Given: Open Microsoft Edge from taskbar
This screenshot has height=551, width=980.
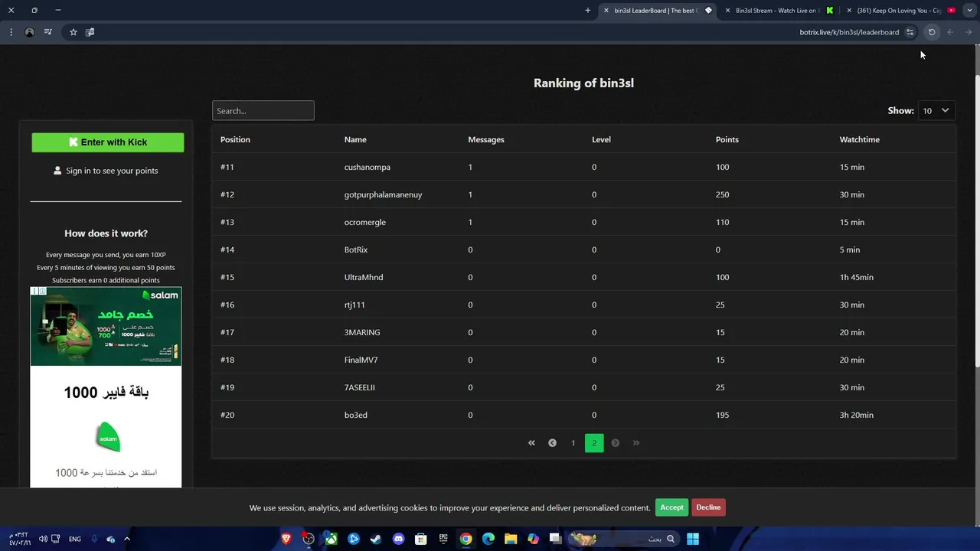Looking at the screenshot, I should pyautogui.click(x=488, y=539).
